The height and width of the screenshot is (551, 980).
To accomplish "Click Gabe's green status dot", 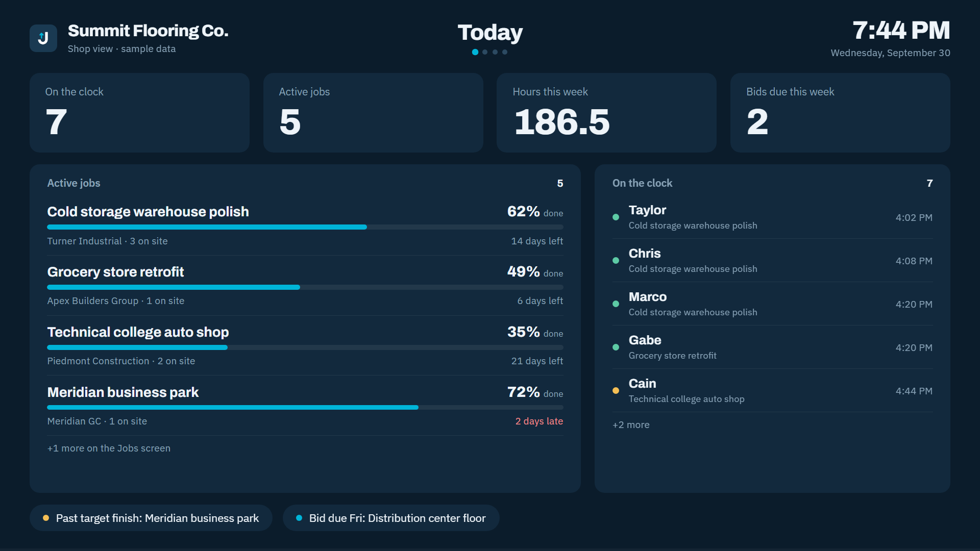I will 616,347.
